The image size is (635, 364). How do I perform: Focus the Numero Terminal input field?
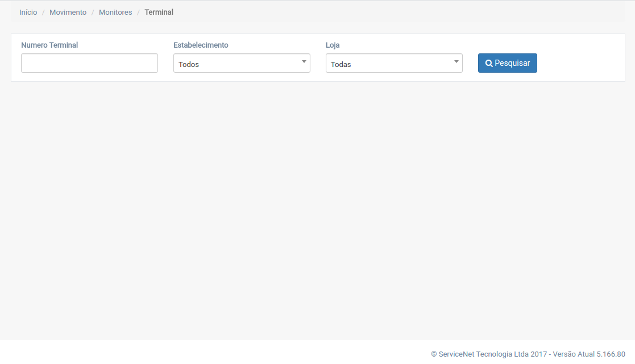click(x=89, y=63)
